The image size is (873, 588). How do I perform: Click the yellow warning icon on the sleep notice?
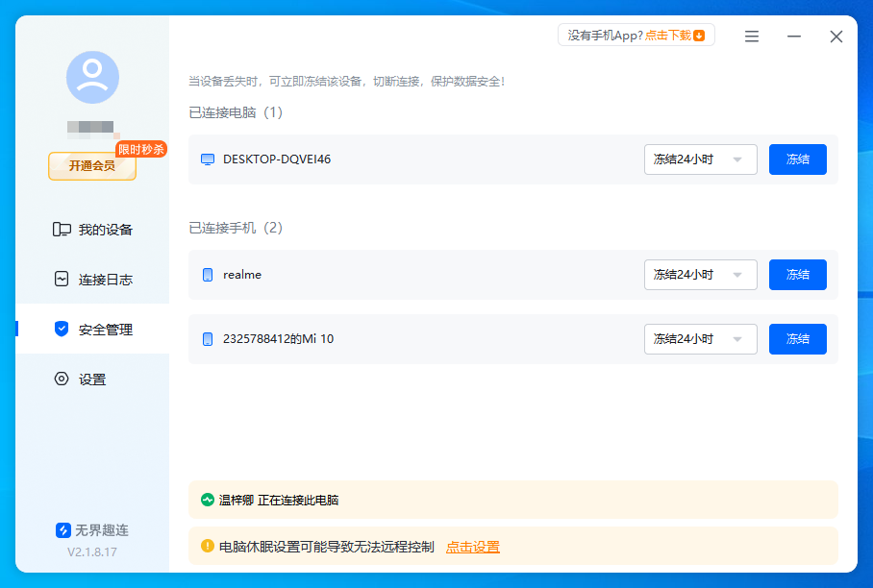coord(206,546)
